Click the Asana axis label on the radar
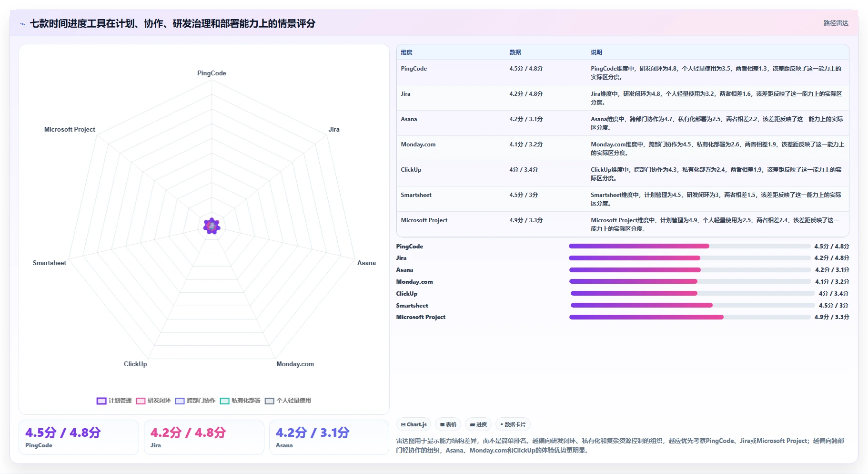The width and height of the screenshot is (868, 474). [x=366, y=263]
